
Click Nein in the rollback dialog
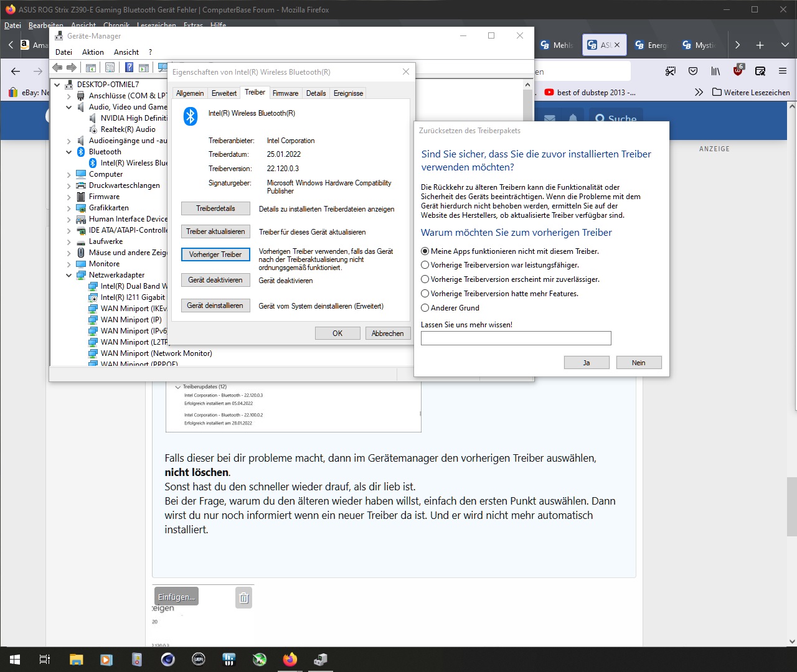(x=639, y=363)
